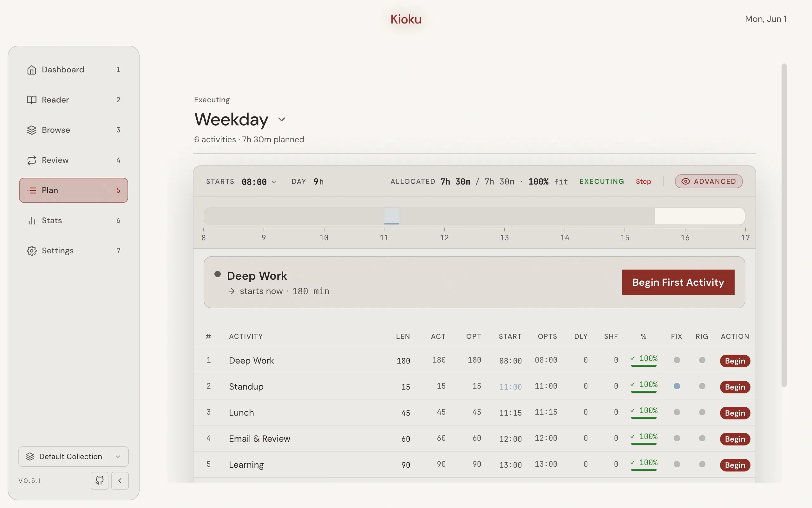Toggle FIX dot for Deep Work
The width and height of the screenshot is (812, 508).
point(677,360)
